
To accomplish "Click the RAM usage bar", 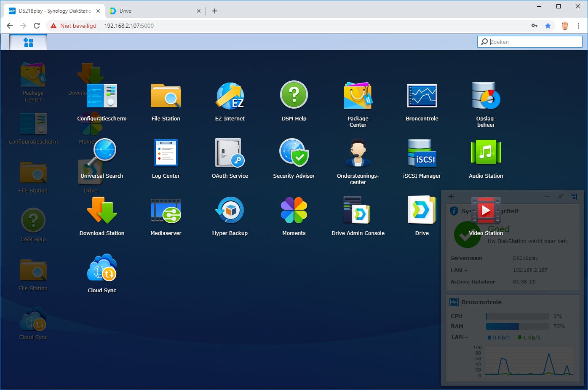I will coord(518,326).
